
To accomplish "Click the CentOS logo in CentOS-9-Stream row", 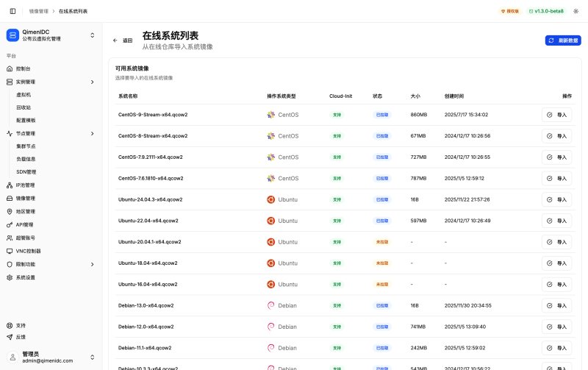I will (270, 115).
